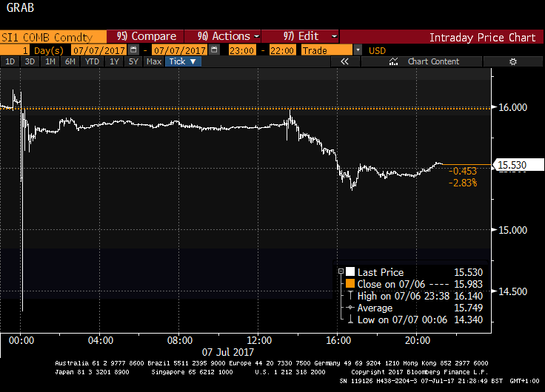
Task: Select the 1M range tab
Action: (x=50, y=61)
